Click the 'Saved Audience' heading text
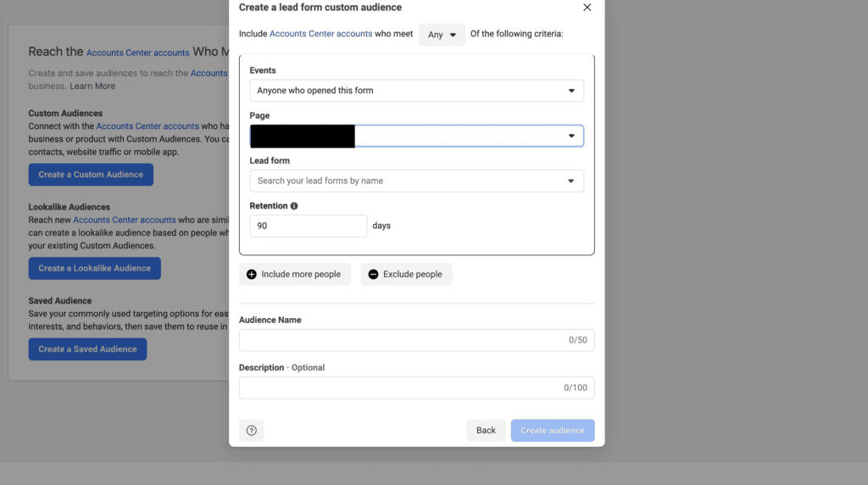This screenshot has height=485, width=868. coord(60,301)
